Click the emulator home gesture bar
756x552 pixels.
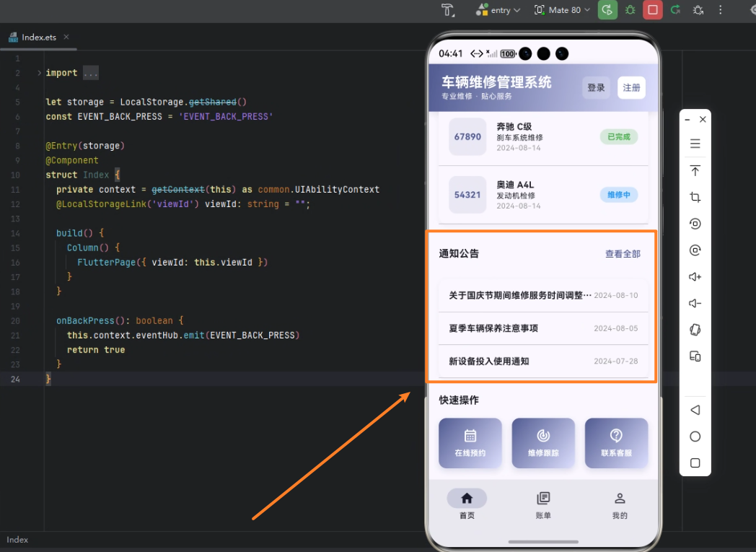coord(543,541)
